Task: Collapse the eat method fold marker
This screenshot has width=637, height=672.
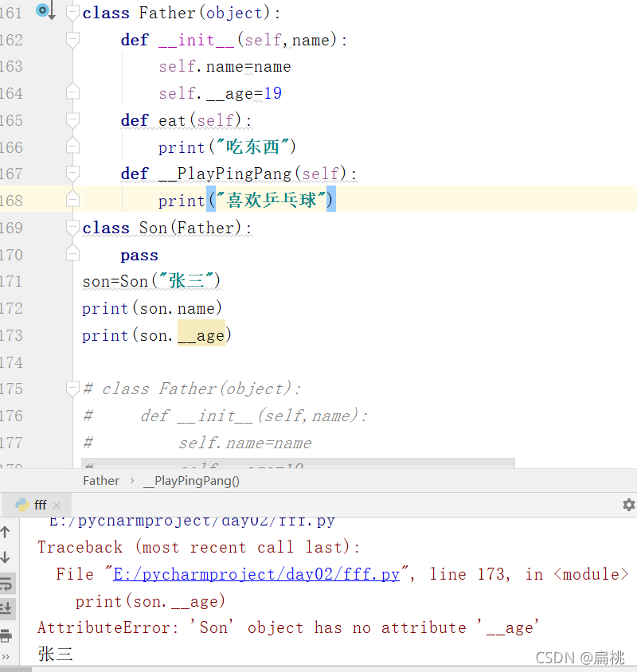Action: click(x=72, y=120)
